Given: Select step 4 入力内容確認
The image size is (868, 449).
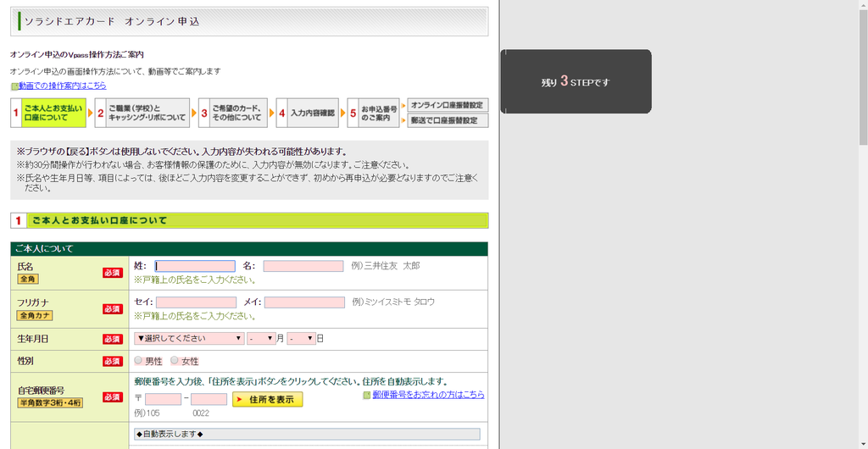Looking at the screenshot, I should point(307,113).
